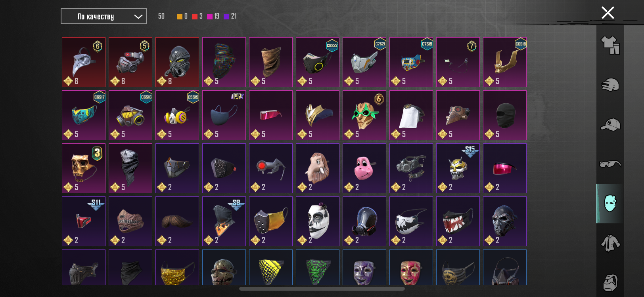
Task: Choose the golden skull mask tile
Action: [x=84, y=168]
